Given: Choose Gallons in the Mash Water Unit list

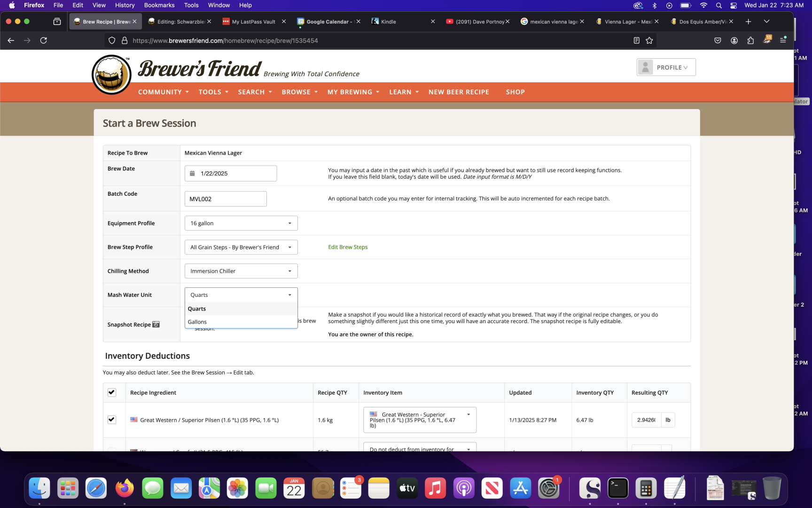Looking at the screenshot, I should pos(241,322).
